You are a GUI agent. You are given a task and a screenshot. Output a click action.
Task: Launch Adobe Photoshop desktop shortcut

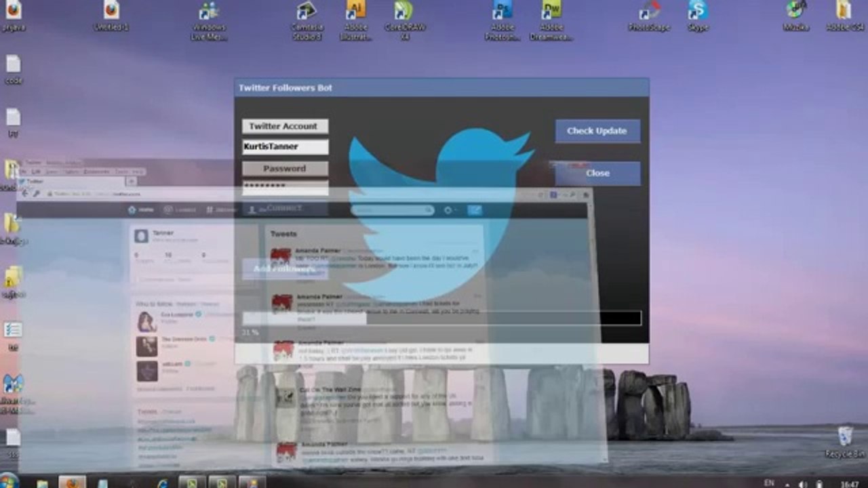tap(502, 20)
